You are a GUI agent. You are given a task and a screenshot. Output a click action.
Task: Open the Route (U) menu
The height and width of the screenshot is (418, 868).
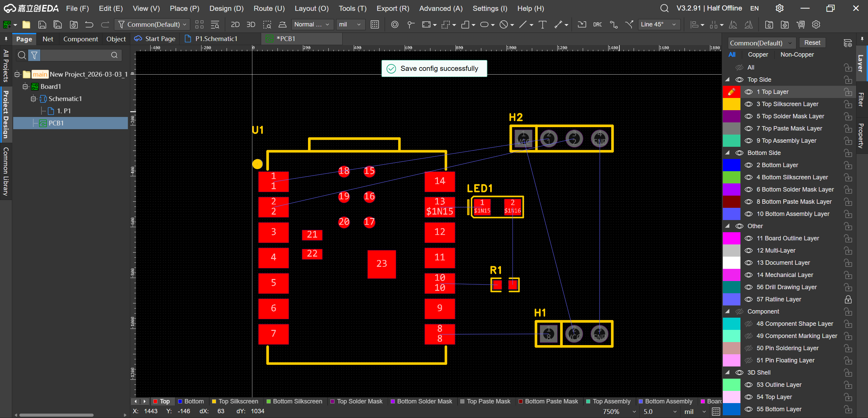pos(269,8)
